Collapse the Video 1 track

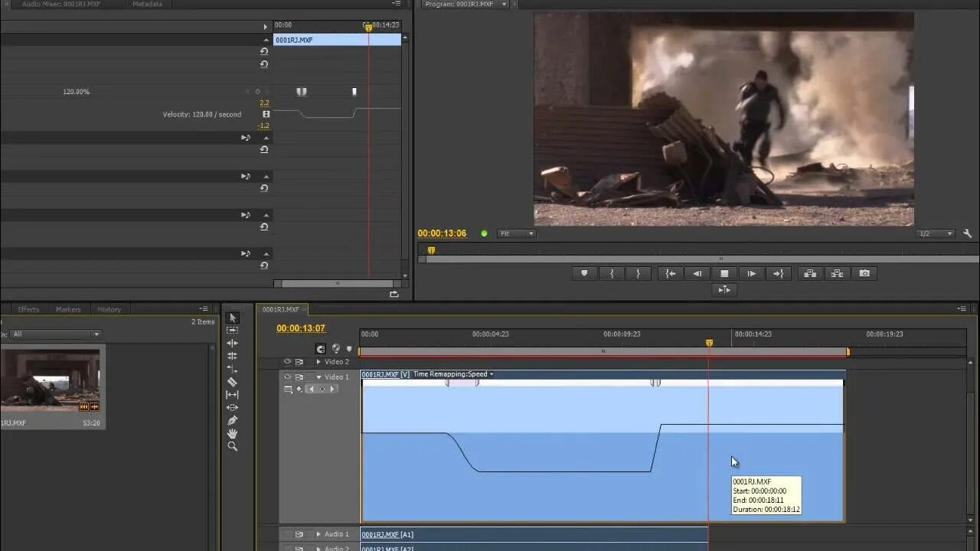[318, 377]
